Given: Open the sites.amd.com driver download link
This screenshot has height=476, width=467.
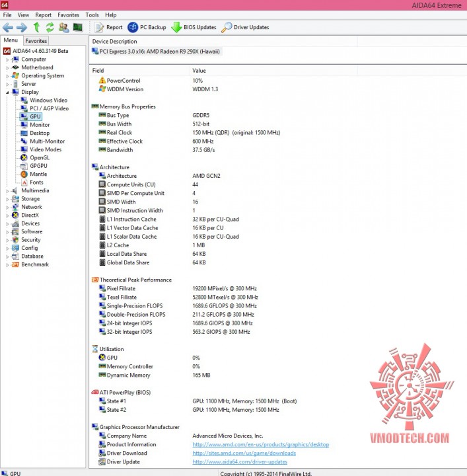Looking at the screenshot, I should (244, 453).
